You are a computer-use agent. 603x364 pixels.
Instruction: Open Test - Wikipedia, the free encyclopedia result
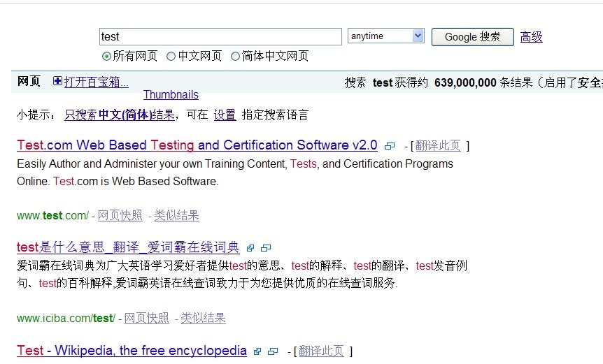tap(132, 351)
